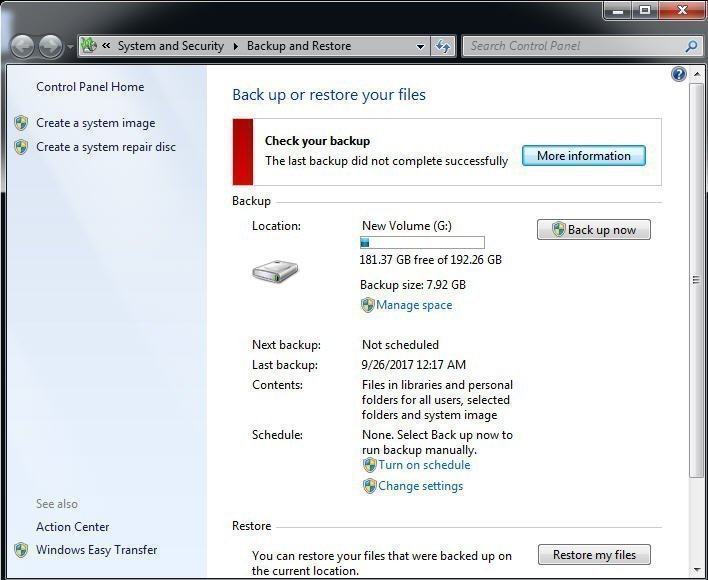
Task: Click the Forward navigation arrow
Action: click(50, 46)
